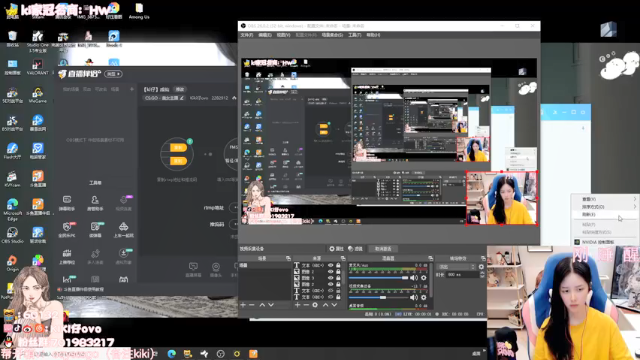Toggle lock of 图像 3 source

tap(338, 278)
